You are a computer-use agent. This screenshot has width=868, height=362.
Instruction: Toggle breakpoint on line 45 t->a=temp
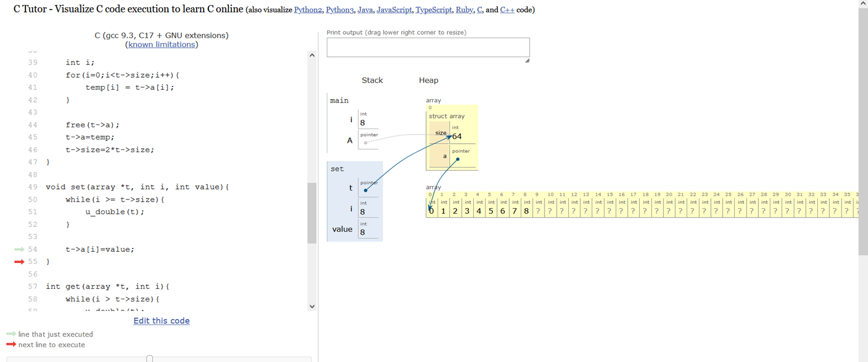point(33,137)
